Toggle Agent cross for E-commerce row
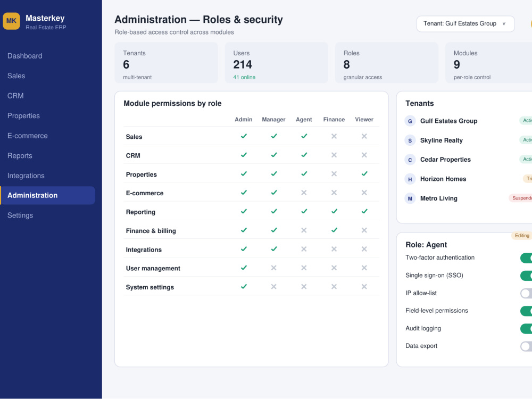 pos(304,193)
